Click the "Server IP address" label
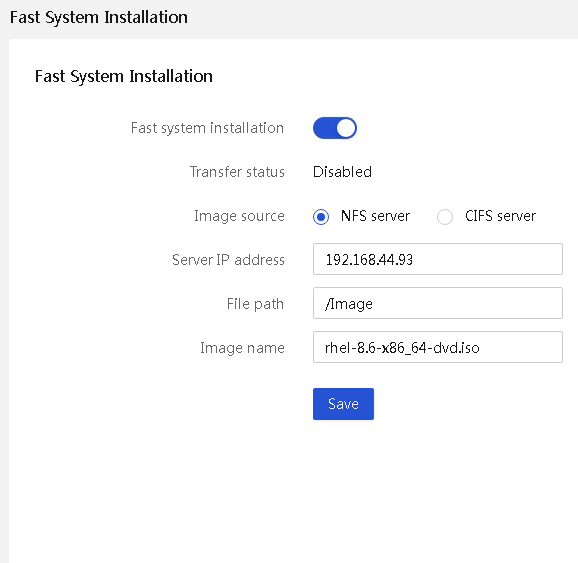Viewport: 578px width, 563px height. point(228,260)
